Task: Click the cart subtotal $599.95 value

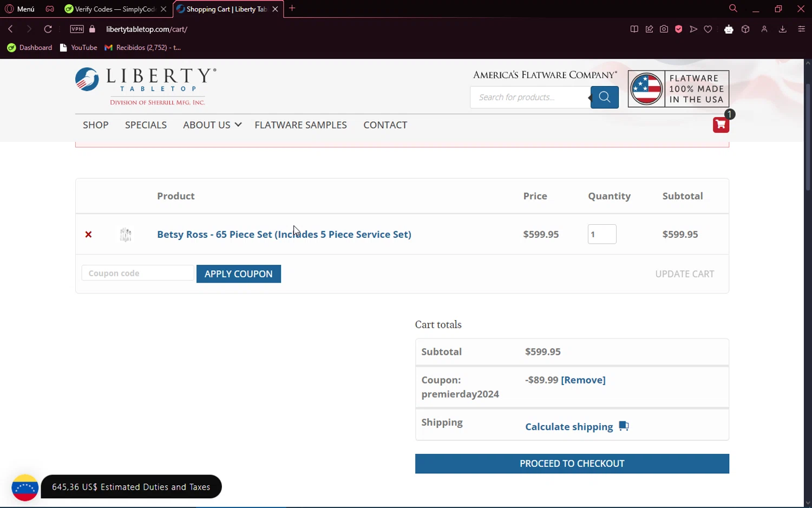Action: [x=543, y=352]
